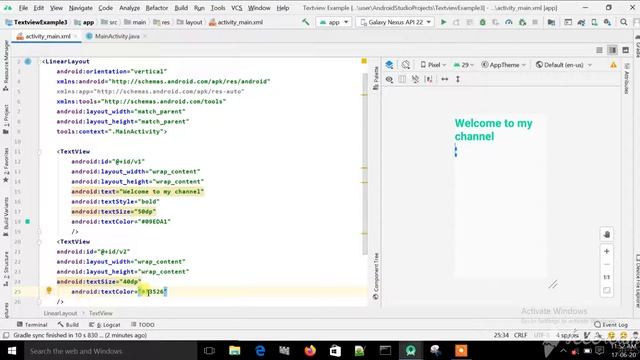
Task: Open Terminal tool window
Action: click(32, 325)
